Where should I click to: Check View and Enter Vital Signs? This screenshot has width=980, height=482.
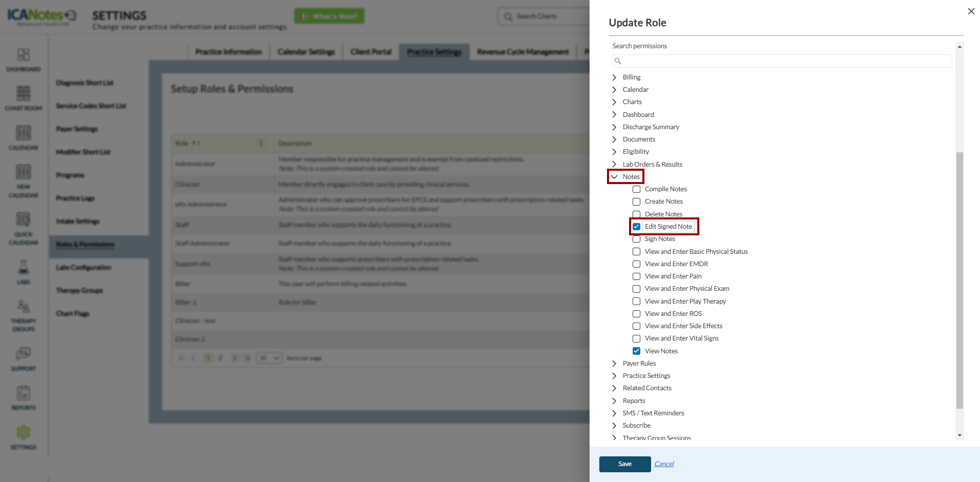coord(636,338)
